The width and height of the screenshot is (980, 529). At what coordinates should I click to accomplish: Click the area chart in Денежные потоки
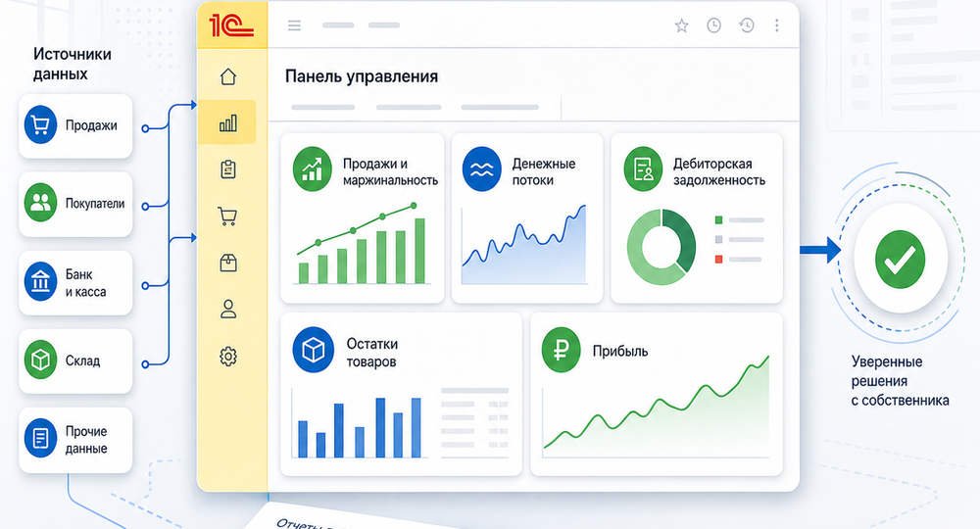[524, 245]
